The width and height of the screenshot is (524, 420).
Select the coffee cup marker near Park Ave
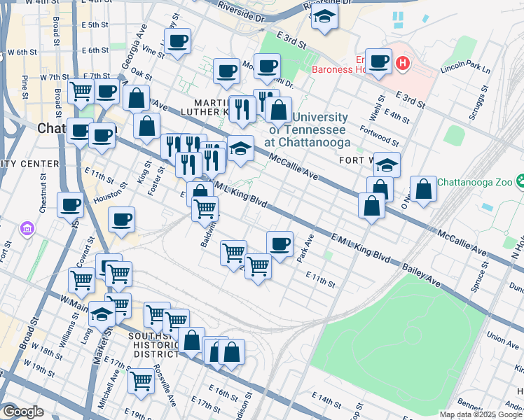[280, 244]
